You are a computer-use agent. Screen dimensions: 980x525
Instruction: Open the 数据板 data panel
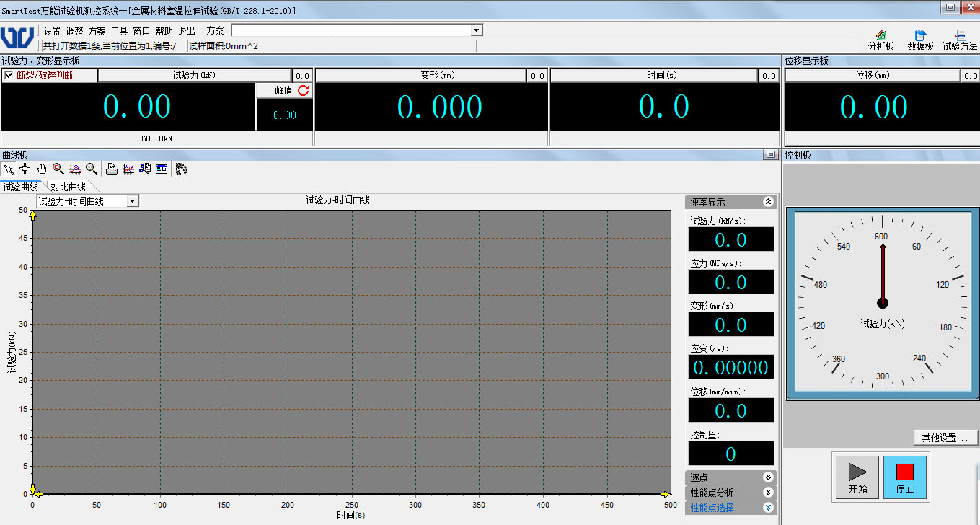pyautogui.click(x=920, y=40)
